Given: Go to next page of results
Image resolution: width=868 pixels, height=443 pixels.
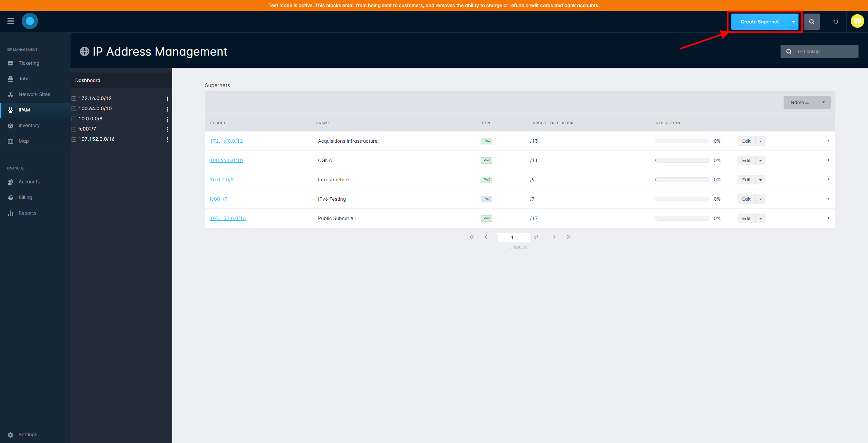Looking at the screenshot, I should coord(554,237).
